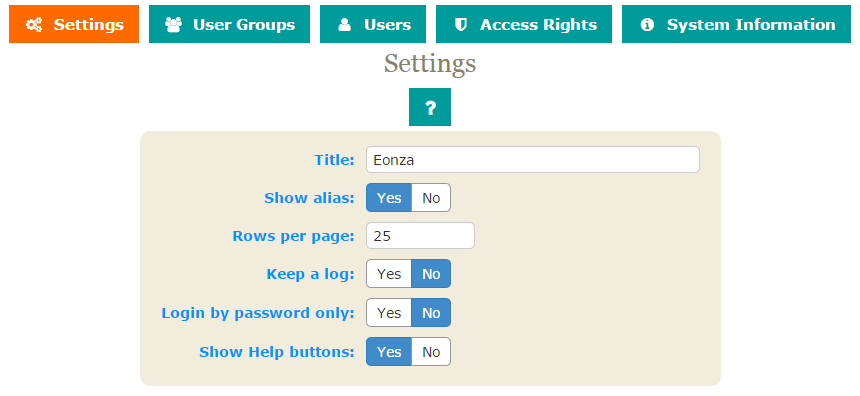The height and width of the screenshot is (396, 860).
Task: Go to the System Information tab
Action: coord(736,24)
